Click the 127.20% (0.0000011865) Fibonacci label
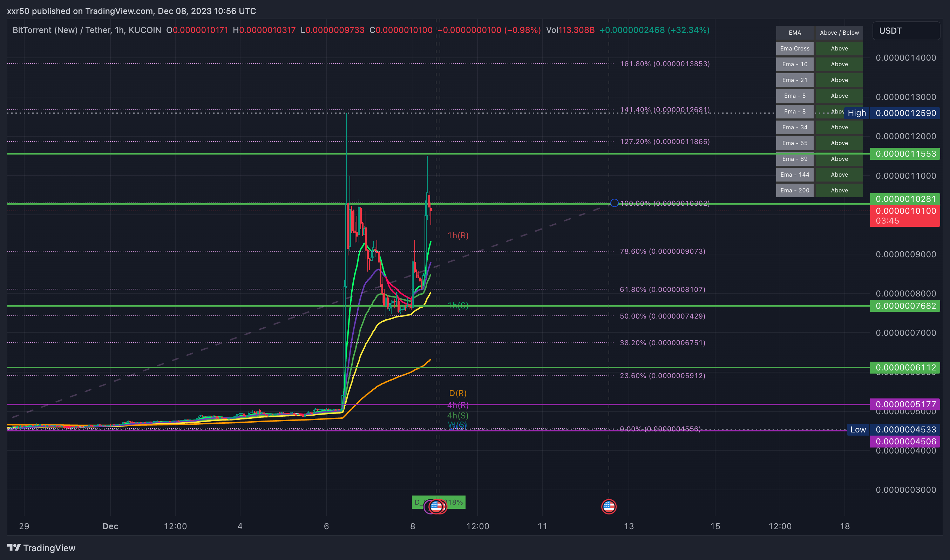 point(665,142)
